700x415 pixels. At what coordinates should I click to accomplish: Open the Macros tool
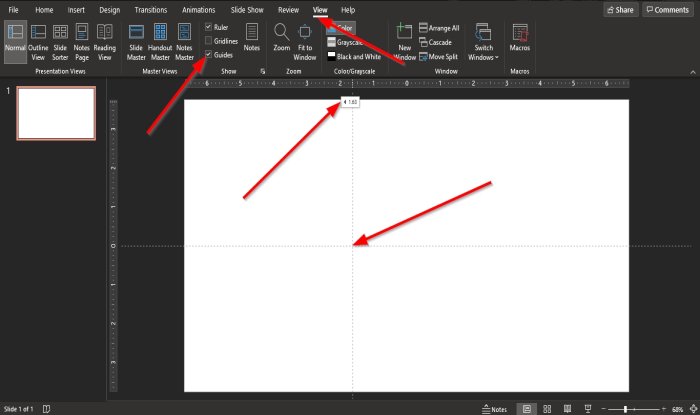click(x=520, y=38)
